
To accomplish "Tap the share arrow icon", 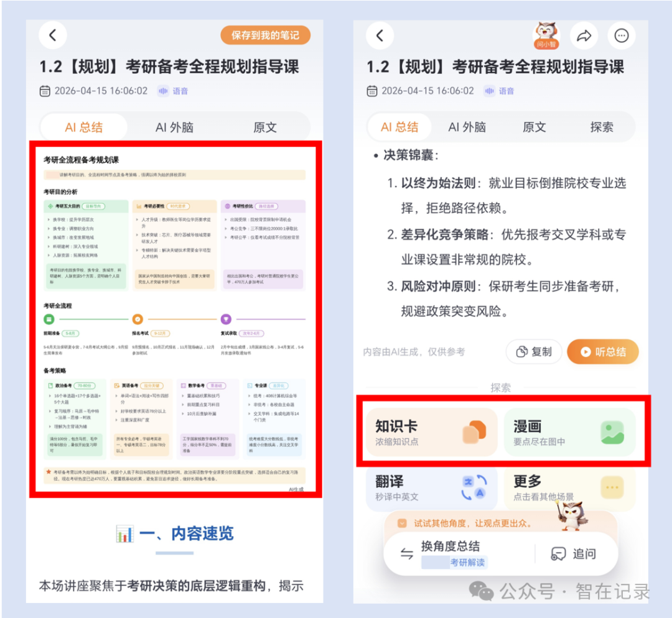I will (x=584, y=35).
